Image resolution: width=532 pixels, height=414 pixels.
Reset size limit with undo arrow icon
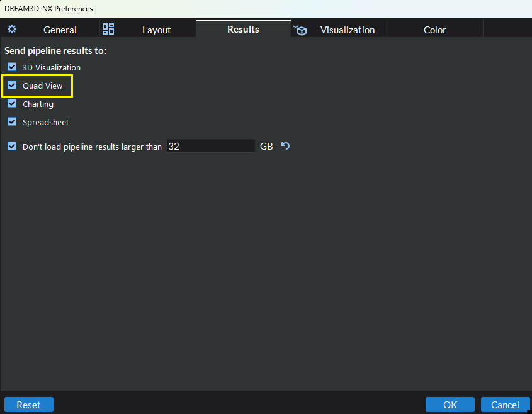tap(285, 146)
